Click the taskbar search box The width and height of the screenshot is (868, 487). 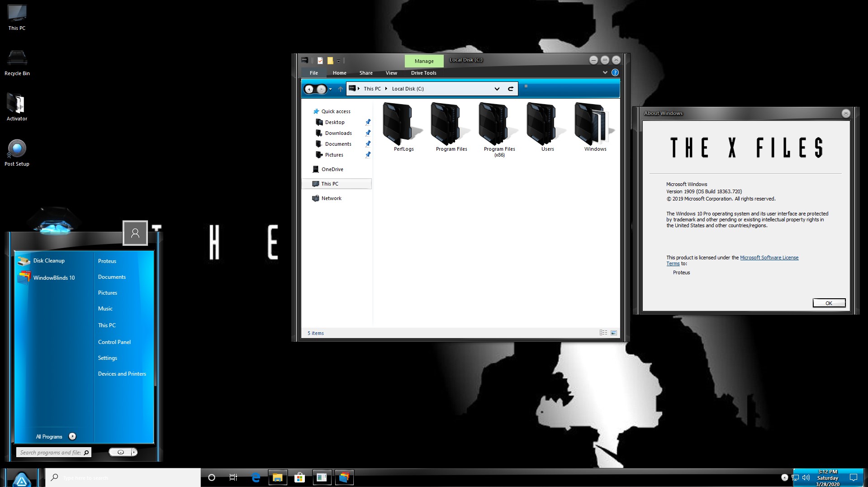(123, 477)
